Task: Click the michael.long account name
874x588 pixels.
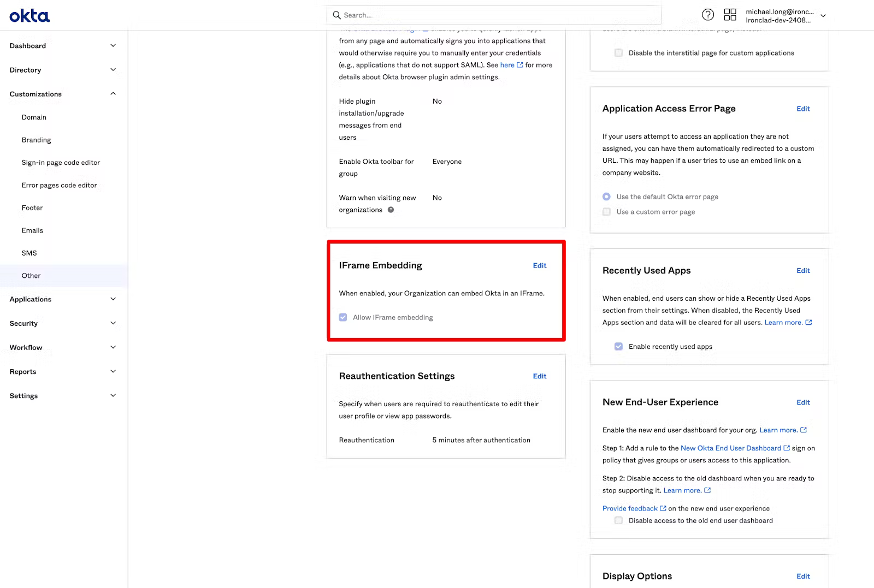Action: click(x=779, y=11)
